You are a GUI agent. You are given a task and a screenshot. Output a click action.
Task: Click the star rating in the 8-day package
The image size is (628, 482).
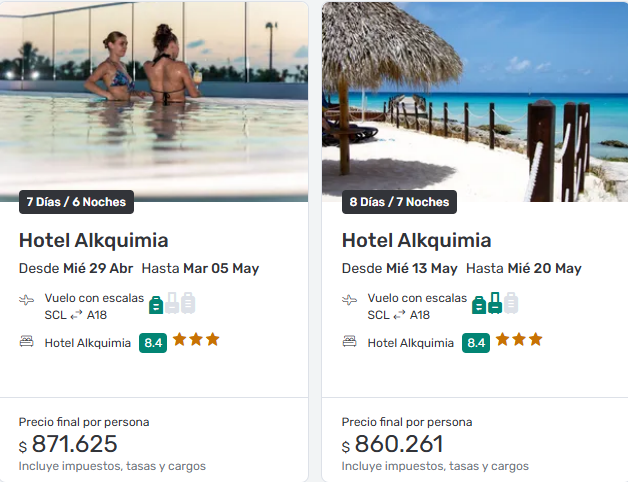coord(519,340)
